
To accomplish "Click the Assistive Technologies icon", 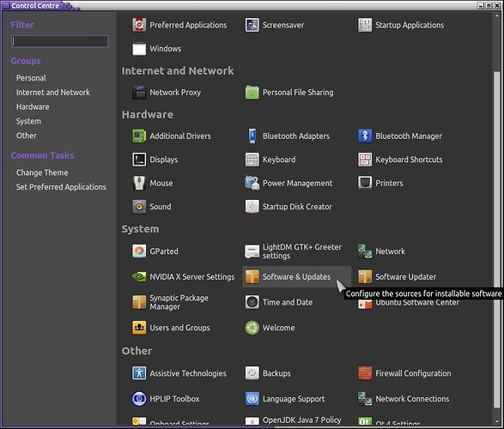I will 139,373.
